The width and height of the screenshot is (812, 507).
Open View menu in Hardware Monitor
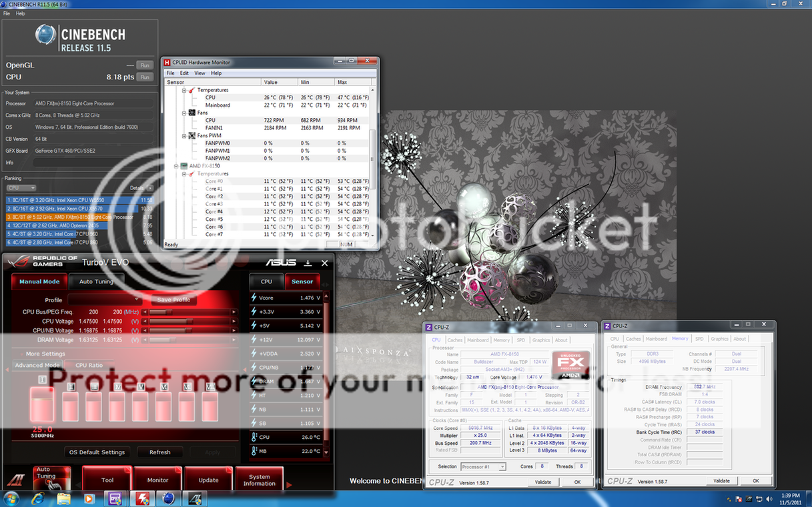coord(200,73)
